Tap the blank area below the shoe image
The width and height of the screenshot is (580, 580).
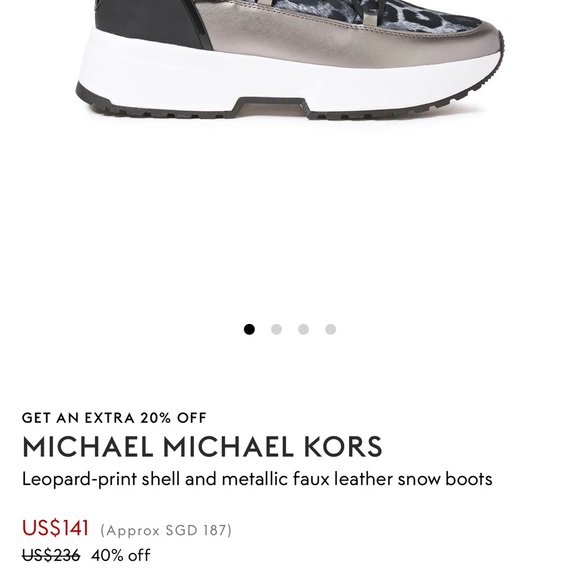290,222
